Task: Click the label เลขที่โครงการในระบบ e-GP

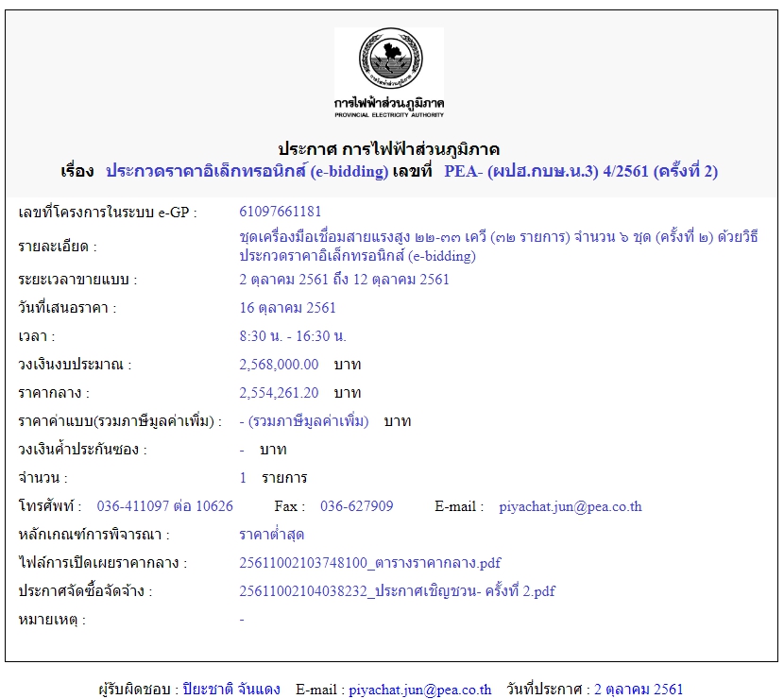Action: click(x=108, y=212)
